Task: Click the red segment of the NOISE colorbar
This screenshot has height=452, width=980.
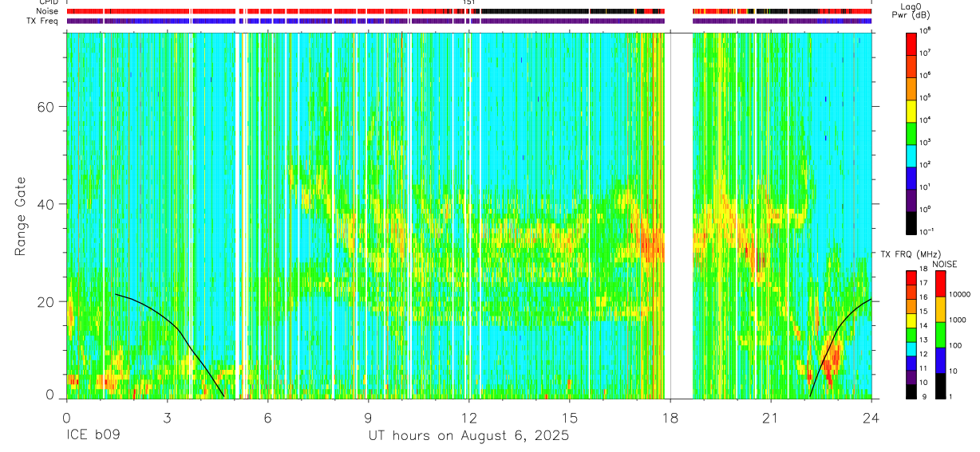Action: coord(941,284)
